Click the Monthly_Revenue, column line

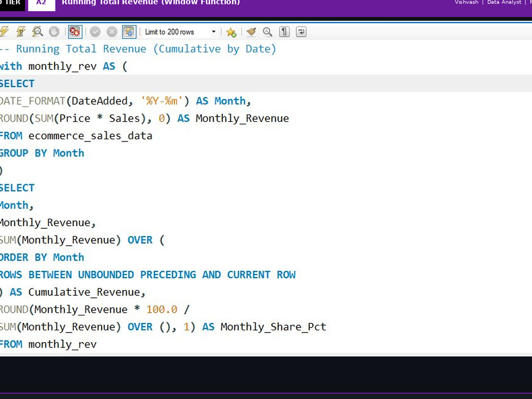pos(48,222)
